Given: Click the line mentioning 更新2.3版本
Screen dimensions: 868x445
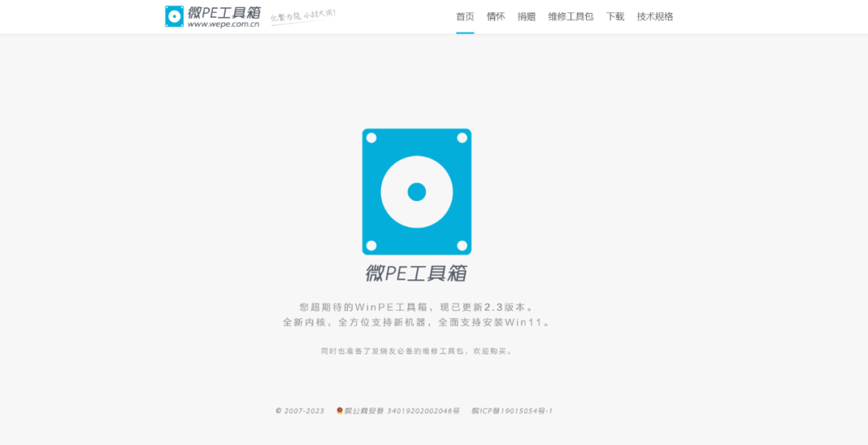Looking at the screenshot, I should tap(417, 307).
